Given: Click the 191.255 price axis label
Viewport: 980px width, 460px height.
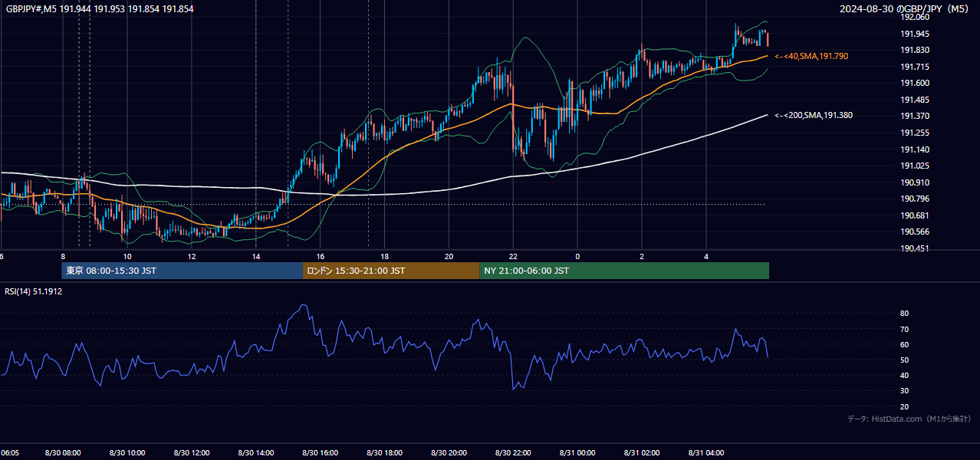Looking at the screenshot, I should tap(915, 133).
